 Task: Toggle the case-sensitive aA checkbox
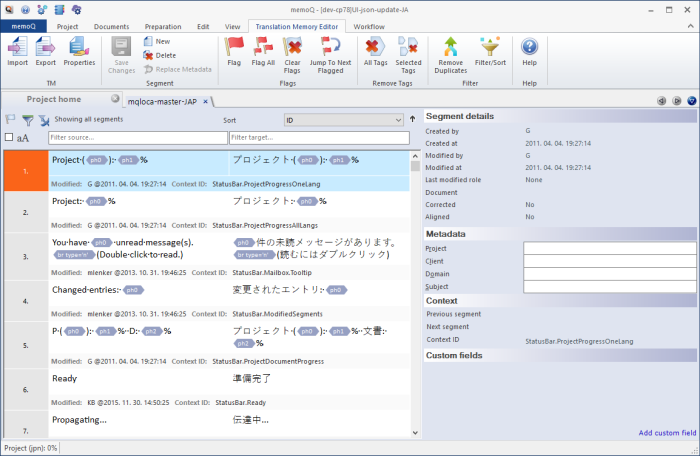[x=9, y=138]
